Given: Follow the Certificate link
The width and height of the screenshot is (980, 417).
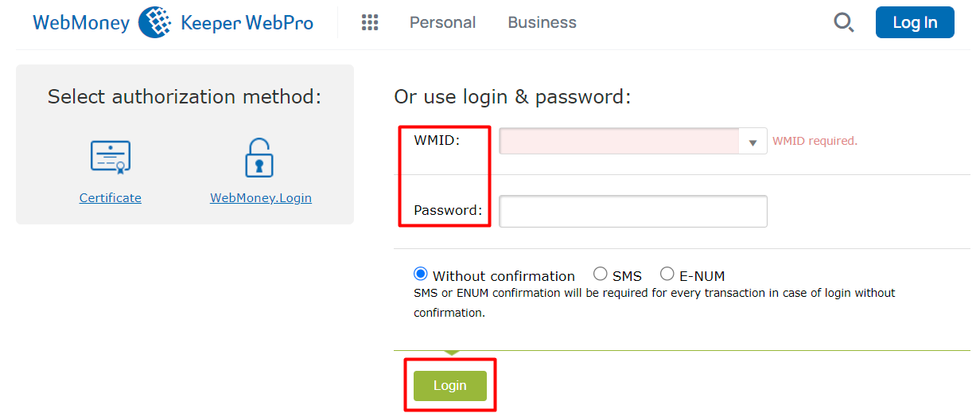Looking at the screenshot, I should 111,198.
